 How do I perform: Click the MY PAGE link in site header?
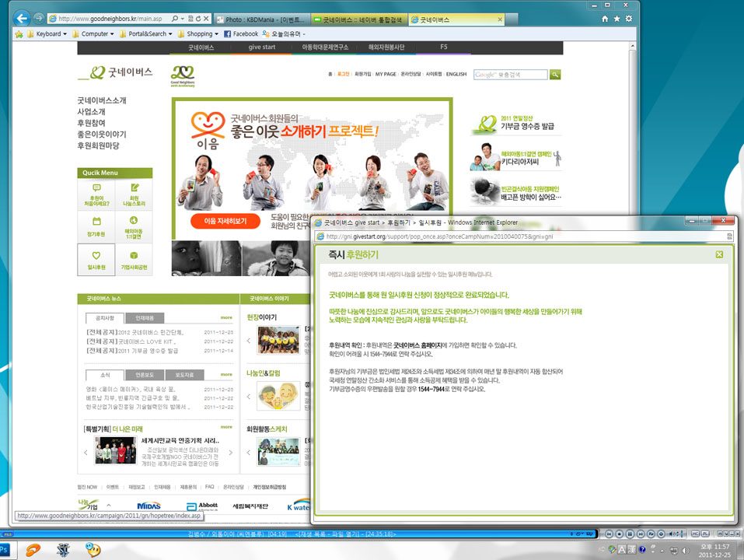coord(386,74)
